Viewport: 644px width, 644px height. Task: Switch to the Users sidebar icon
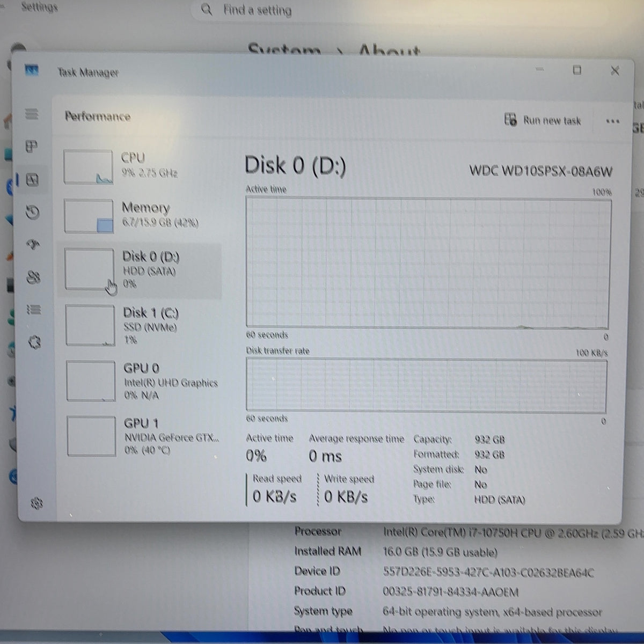pos(33,277)
